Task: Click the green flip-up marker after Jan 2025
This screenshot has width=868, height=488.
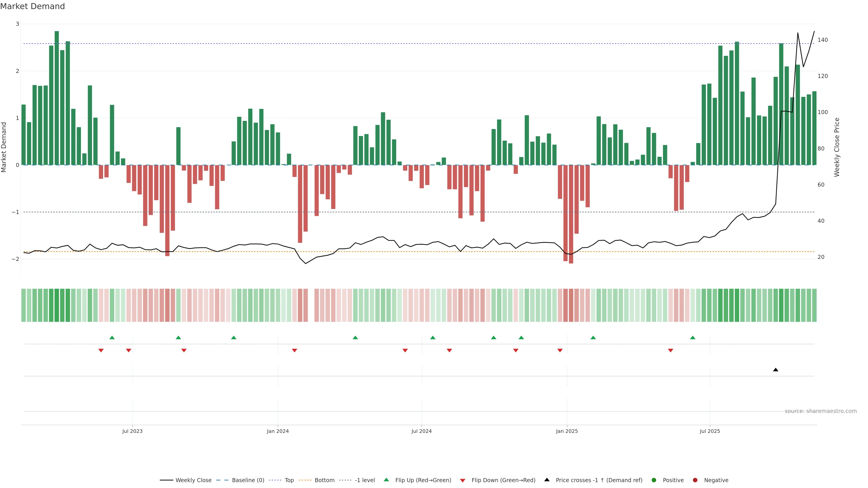Action: pos(593,338)
